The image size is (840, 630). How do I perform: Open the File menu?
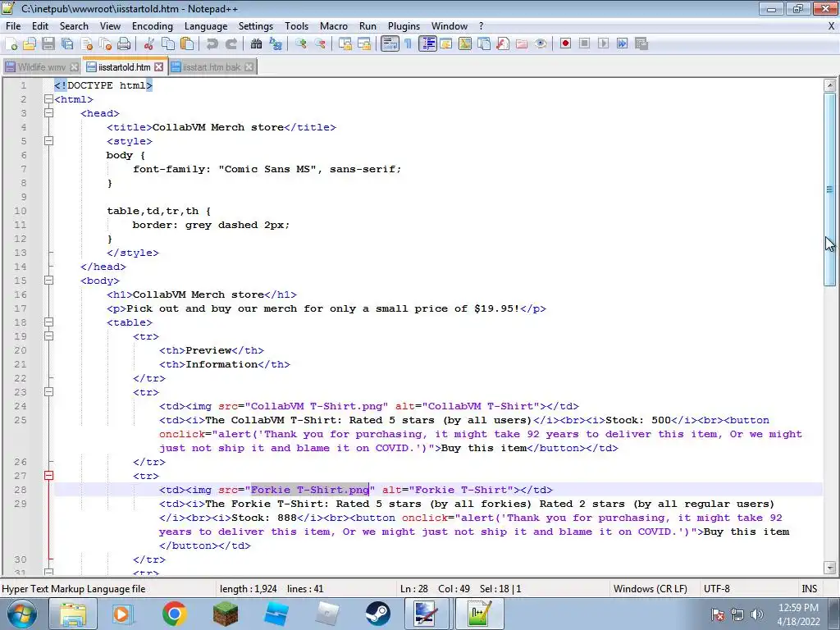[13, 25]
